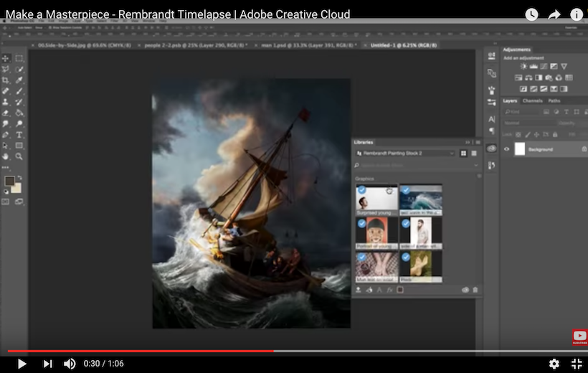
Task: Change screen mode from toolbar bottom
Action: click(19, 202)
